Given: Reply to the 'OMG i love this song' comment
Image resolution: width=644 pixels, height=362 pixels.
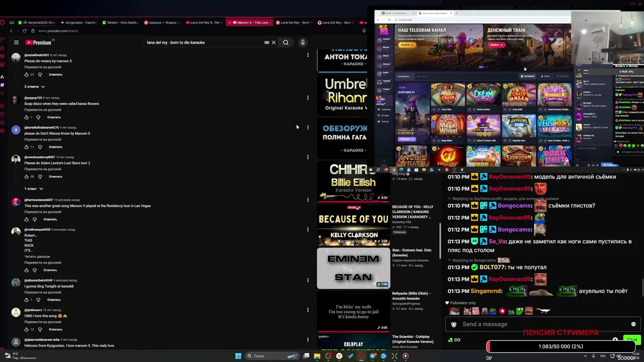Looking at the screenshot, I should 55,329.
